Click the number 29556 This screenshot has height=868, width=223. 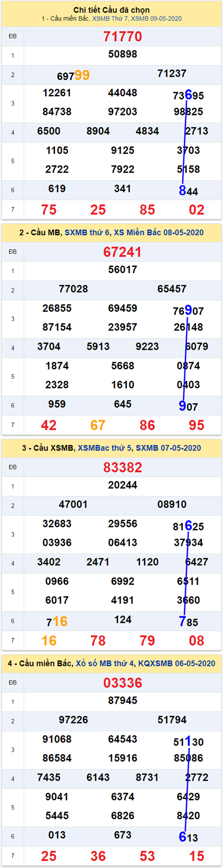coord(123,524)
